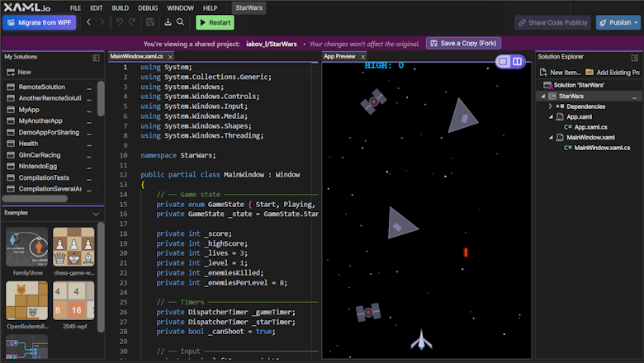The height and width of the screenshot is (363, 644).
Task: Click the New Item icon
Action: click(543, 73)
